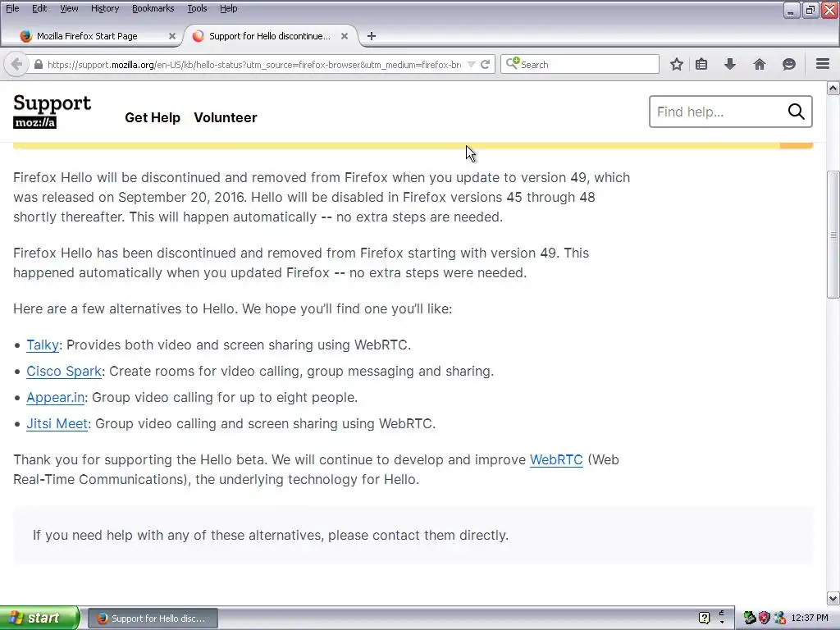Open the Windows Start button

click(x=39, y=619)
